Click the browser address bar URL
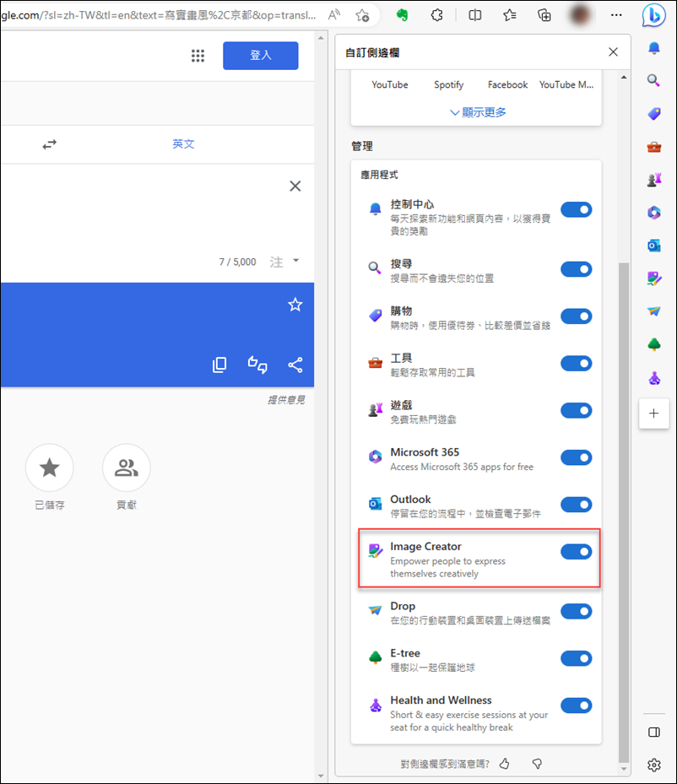677x784 pixels. [158, 15]
